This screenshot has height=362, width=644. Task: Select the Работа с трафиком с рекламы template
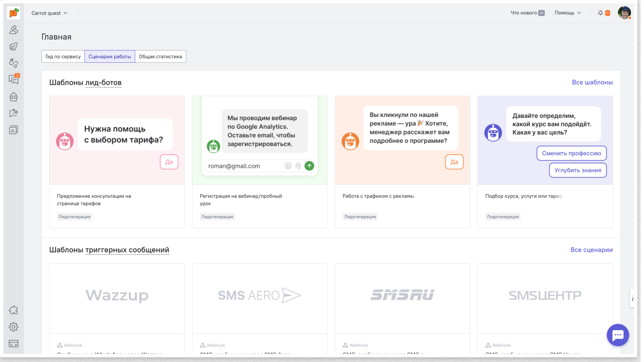pyautogui.click(x=402, y=162)
